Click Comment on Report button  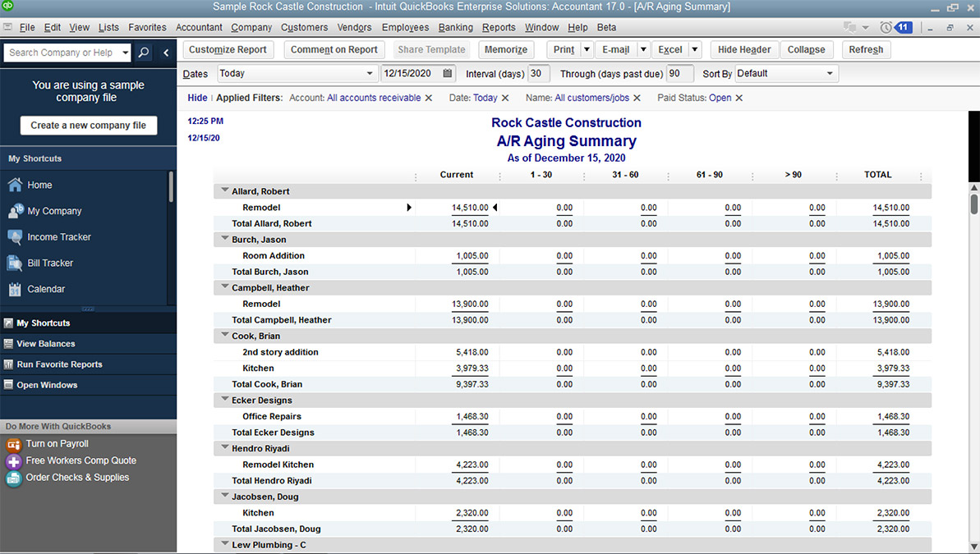(x=334, y=49)
